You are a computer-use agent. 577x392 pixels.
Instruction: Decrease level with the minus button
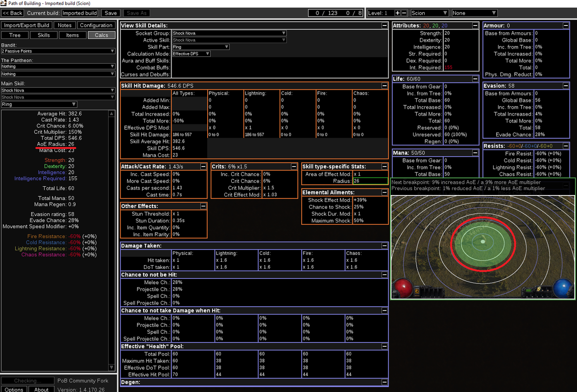[x=404, y=13]
